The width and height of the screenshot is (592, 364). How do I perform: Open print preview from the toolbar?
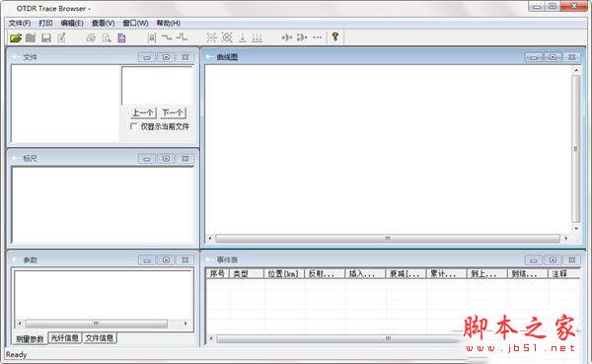[107, 37]
